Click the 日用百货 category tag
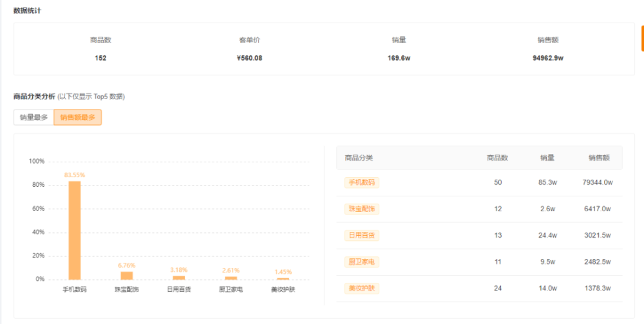Image resolution: width=644 pixels, height=324 pixels. click(362, 235)
